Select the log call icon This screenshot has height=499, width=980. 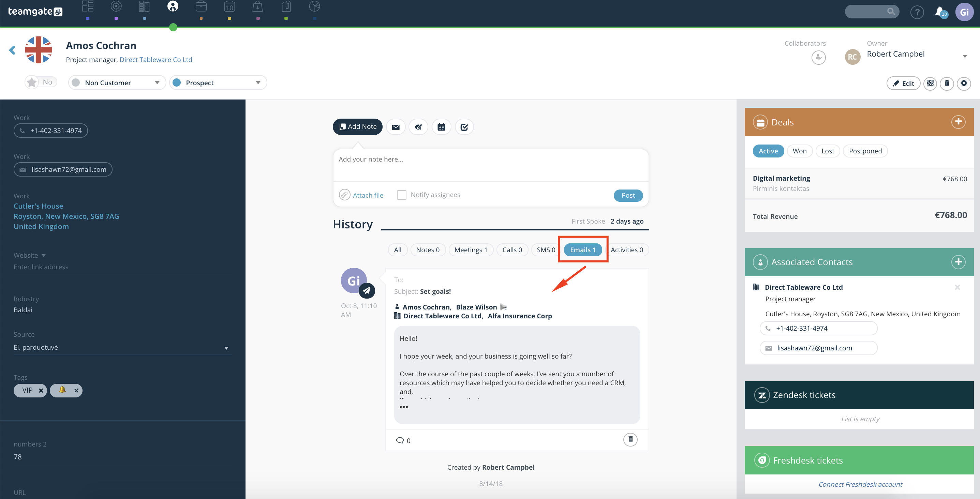click(418, 127)
